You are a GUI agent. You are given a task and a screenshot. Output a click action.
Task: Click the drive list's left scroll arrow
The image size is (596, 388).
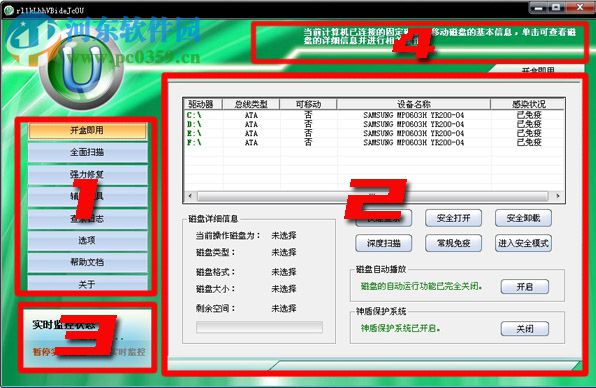(x=190, y=196)
